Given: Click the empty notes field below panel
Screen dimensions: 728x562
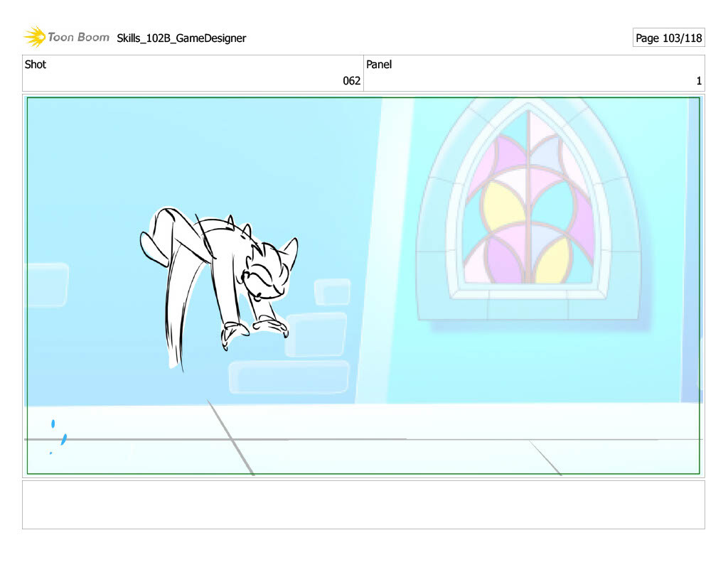Looking at the screenshot, I should click(x=363, y=505).
